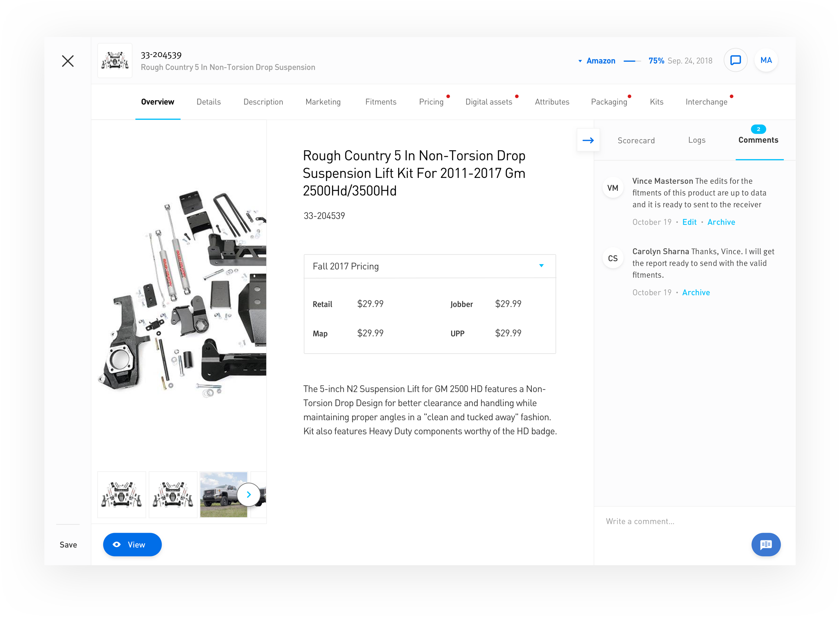
Task: Select the truck photo thumbnail
Action: click(224, 495)
